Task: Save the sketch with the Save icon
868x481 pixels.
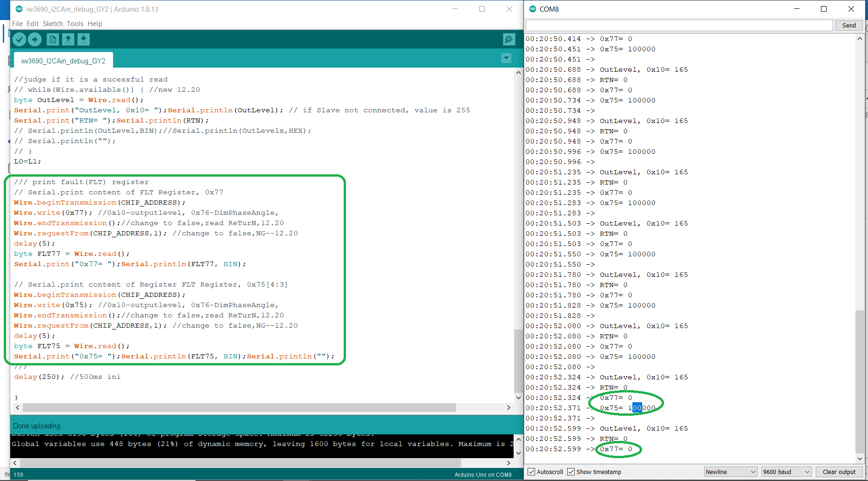Action: (x=83, y=40)
